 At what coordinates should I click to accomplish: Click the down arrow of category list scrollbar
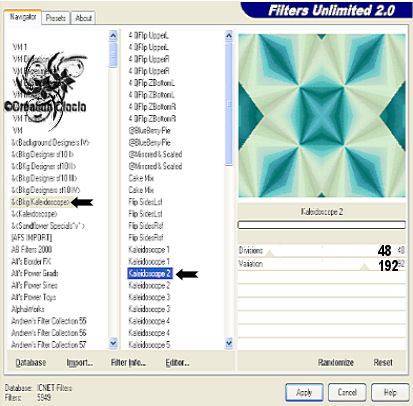[113, 343]
